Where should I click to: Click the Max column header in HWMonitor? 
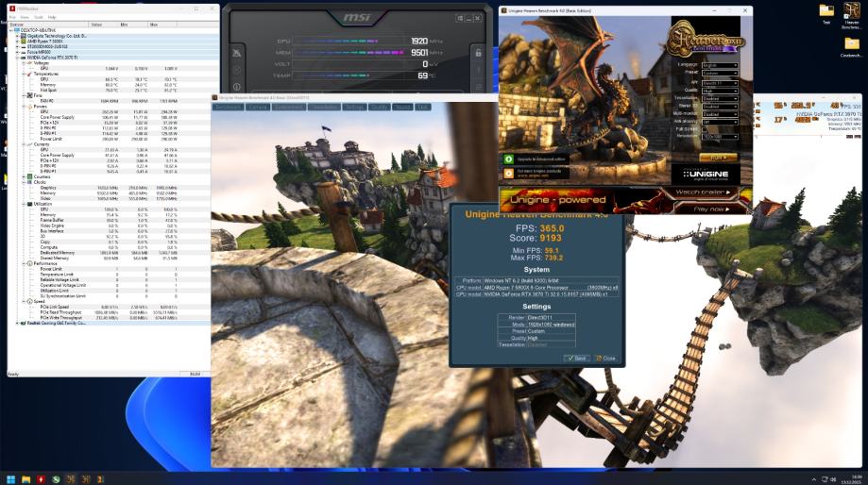click(x=162, y=25)
